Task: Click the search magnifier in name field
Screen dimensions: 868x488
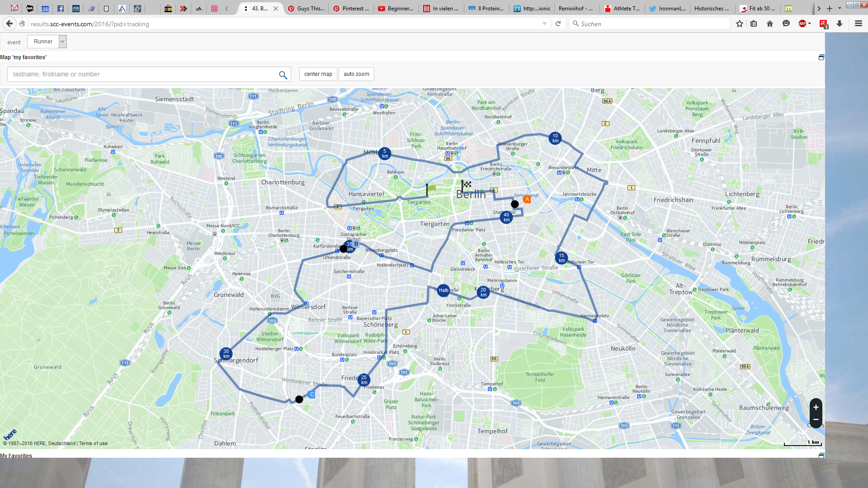Action: pyautogui.click(x=283, y=75)
